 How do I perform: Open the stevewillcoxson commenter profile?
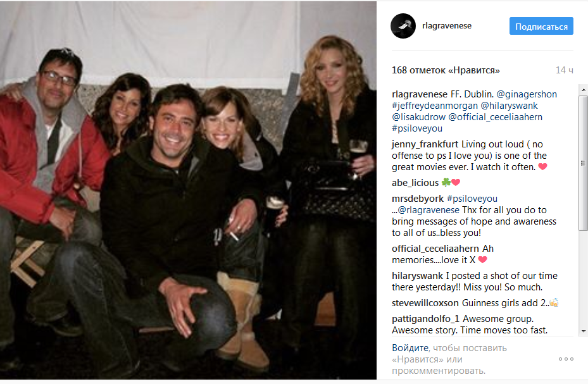click(x=425, y=302)
